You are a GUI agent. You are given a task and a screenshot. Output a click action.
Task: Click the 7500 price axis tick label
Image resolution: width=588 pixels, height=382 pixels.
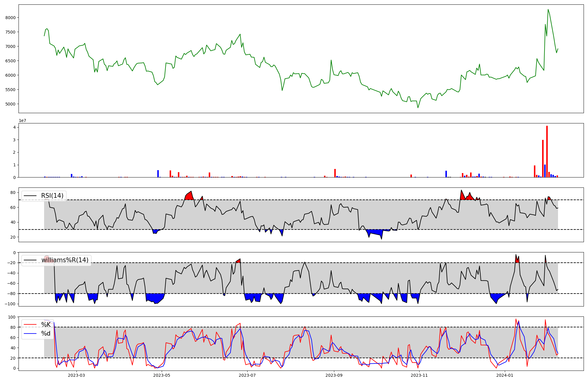tap(10, 32)
